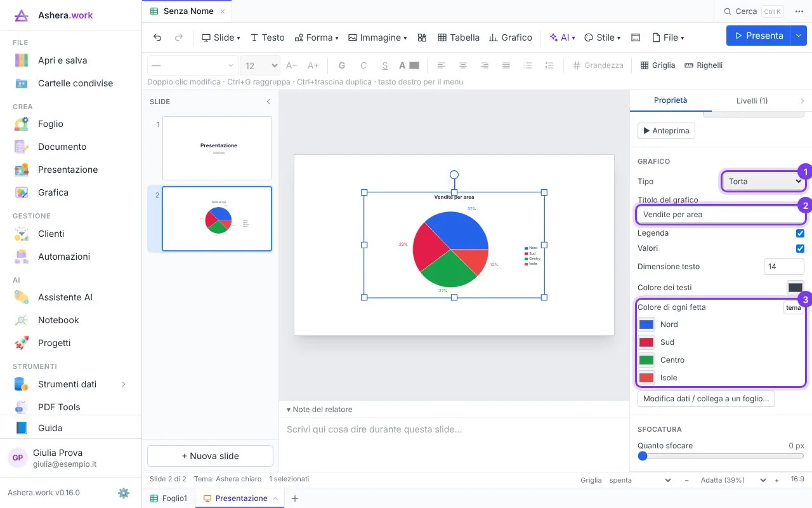The image size is (812, 508).
Task: Uncheck the Legenda checkbox
Action: point(800,233)
